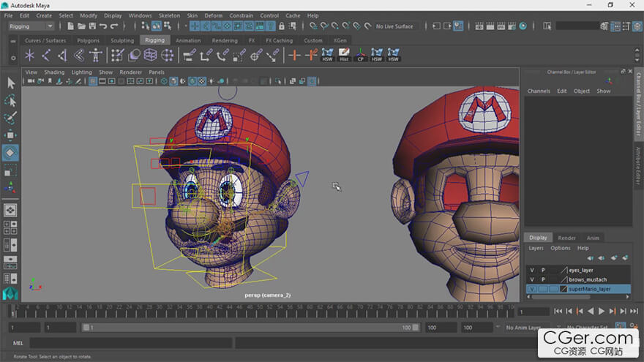Click the undo arrow icon
Viewport: 644px width, 362px height.
[x=104, y=26]
